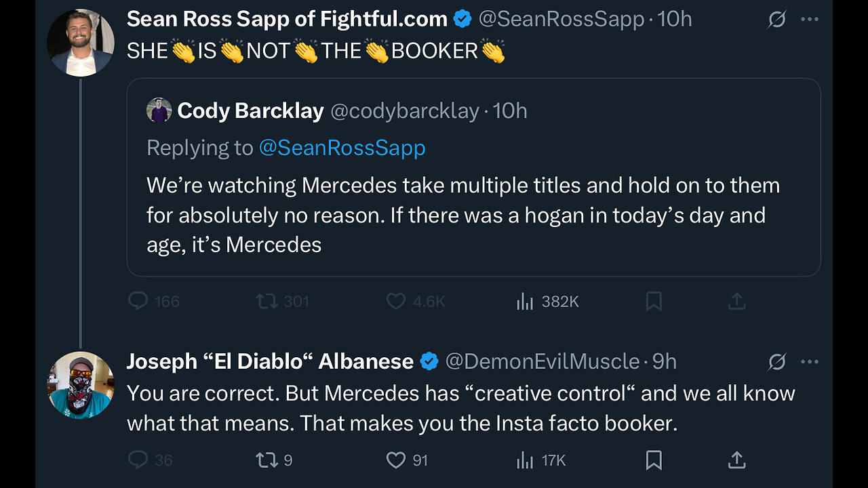The height and width of the screenshot is (488, 868).
Task: Open Grok icon on Joseph's reply
Action: coord(776,362)
